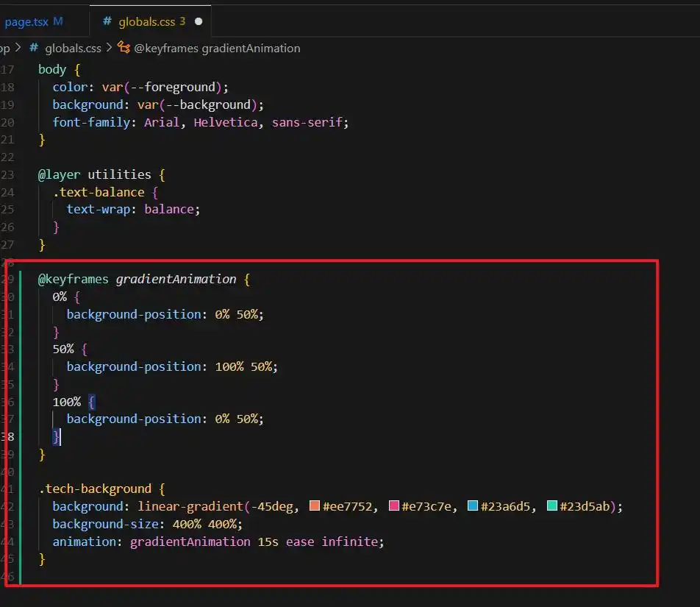Select the globals.css editor tab

(147, 21)
